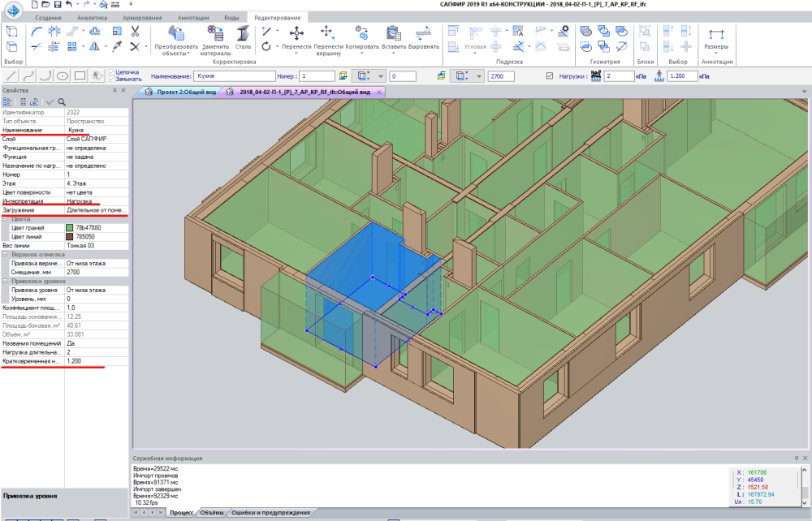Close the 2018_04-02 ifc document tab
Screen dimensions: 812x521
coord(379,92)
